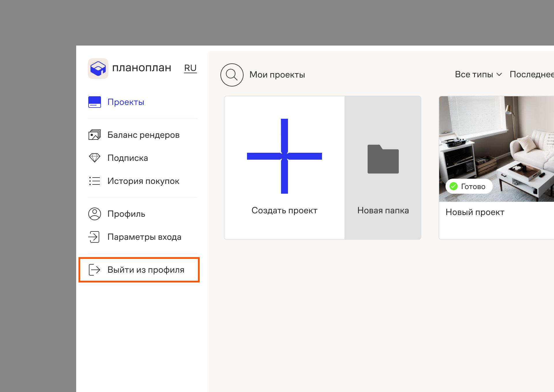The image size is (554, 392).
Task: Click the gray folder icon
Action: (383, 159)
